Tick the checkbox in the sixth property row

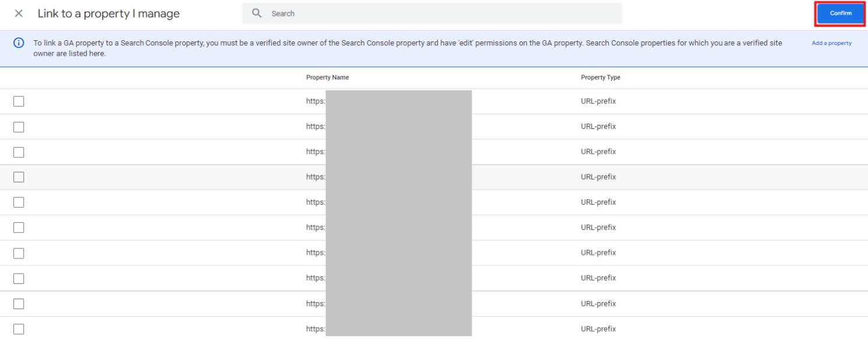(19, 227)
